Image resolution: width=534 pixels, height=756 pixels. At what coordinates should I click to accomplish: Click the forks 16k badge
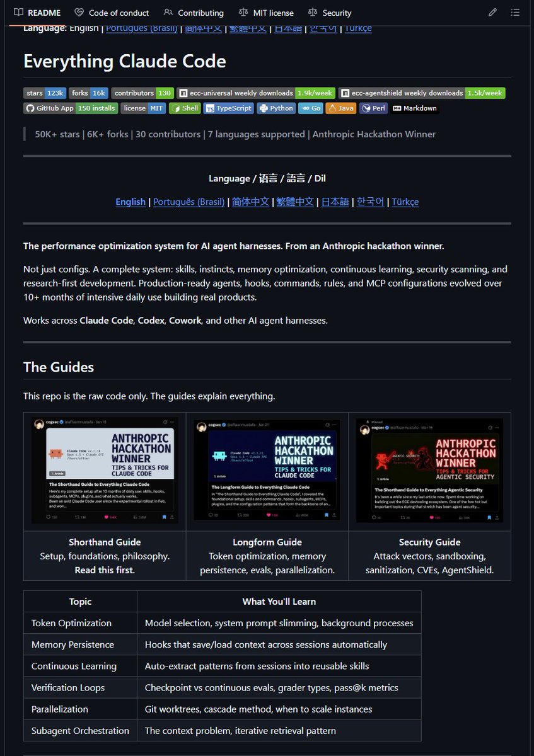click(x=89, y=93)
